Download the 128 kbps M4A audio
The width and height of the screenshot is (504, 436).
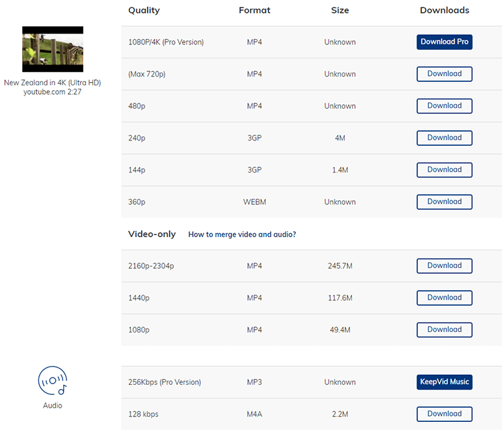[x=444, y=414]
